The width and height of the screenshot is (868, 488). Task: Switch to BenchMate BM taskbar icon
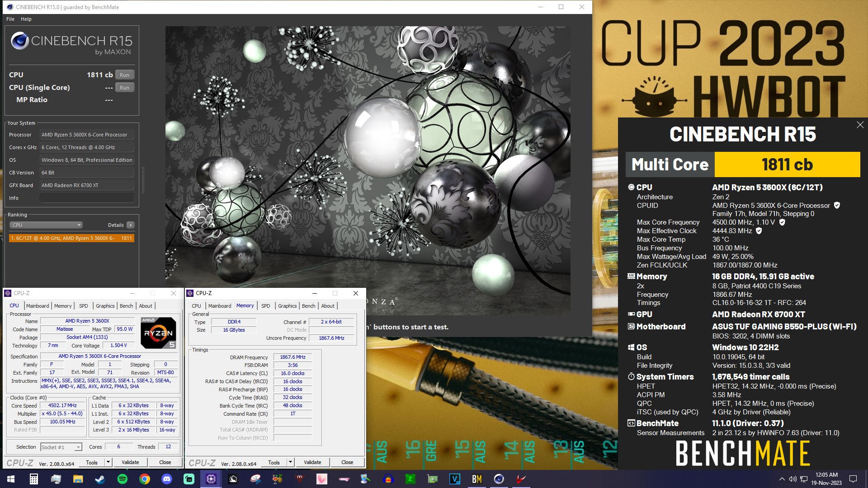coord(476,479)
